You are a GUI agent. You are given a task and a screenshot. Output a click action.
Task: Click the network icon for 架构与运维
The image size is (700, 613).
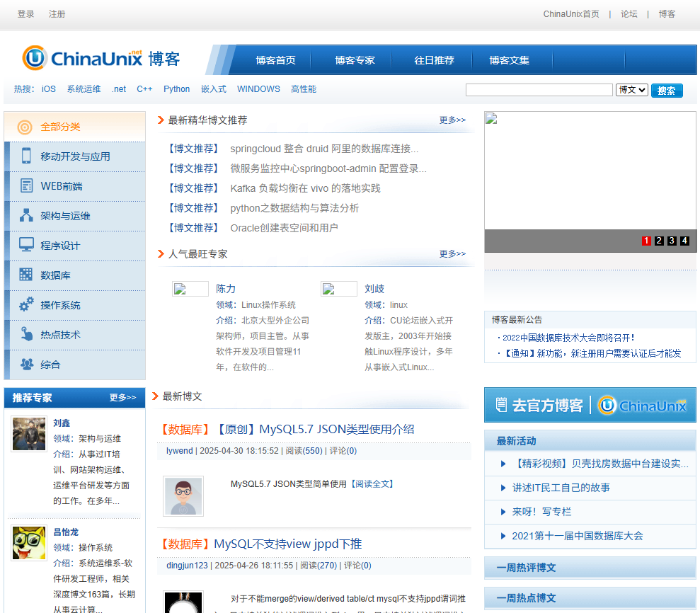26,215
